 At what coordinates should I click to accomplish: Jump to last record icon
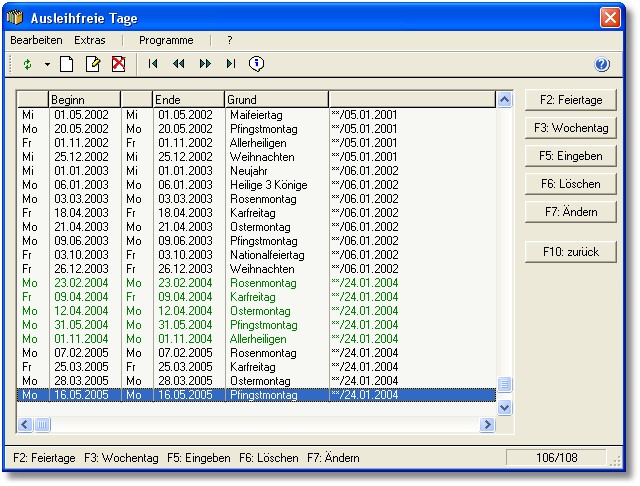(x=231, y=64)
